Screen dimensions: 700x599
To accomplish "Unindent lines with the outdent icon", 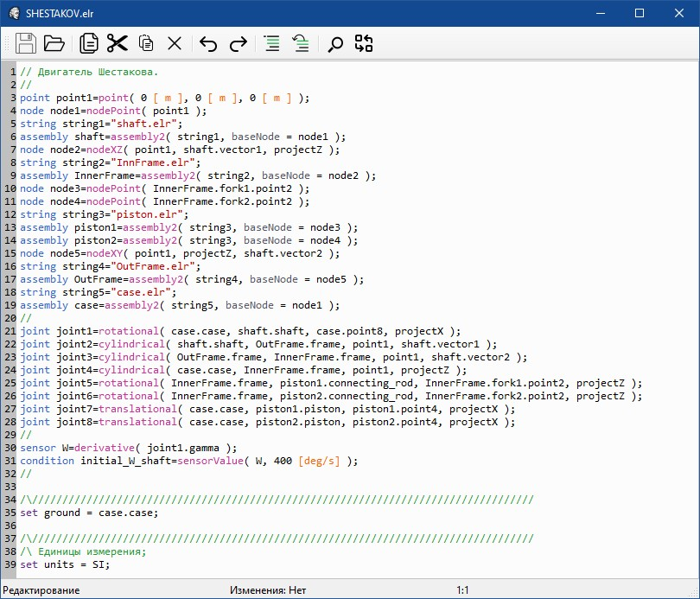I will click(x=301, y=43).
